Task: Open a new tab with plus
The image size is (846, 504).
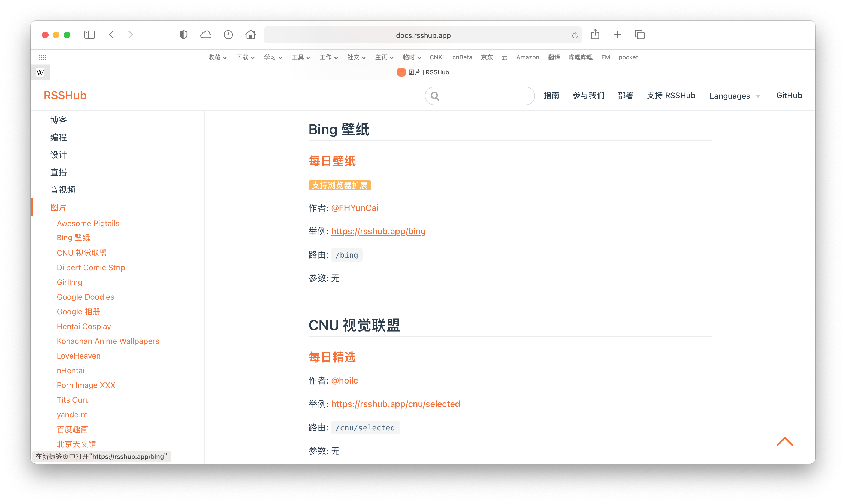Action: [617, 35]
